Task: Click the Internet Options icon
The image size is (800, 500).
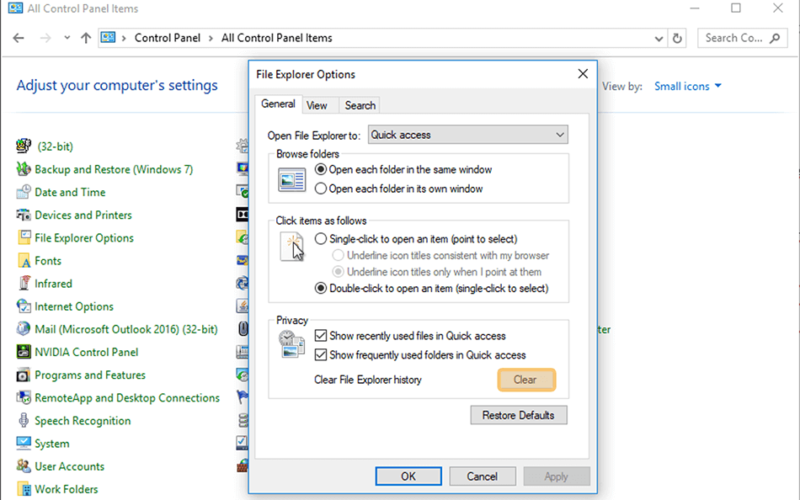Action: (23, 306)
